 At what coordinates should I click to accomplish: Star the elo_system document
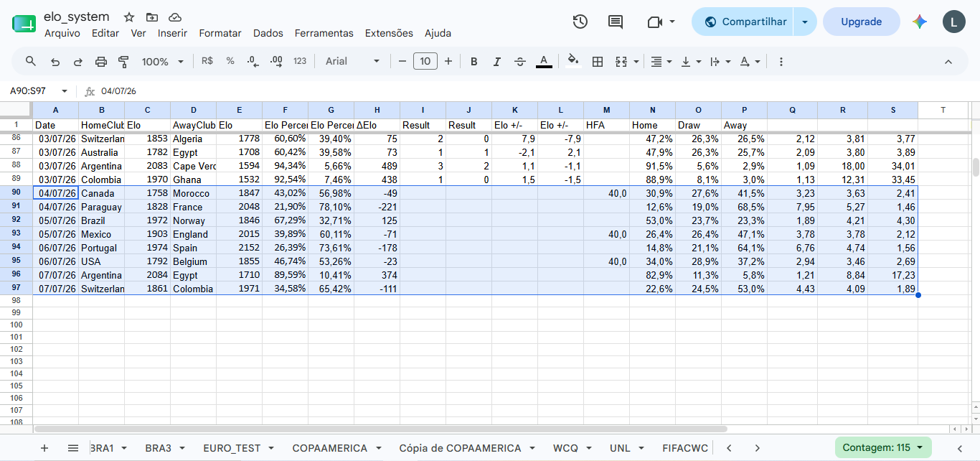129,17
